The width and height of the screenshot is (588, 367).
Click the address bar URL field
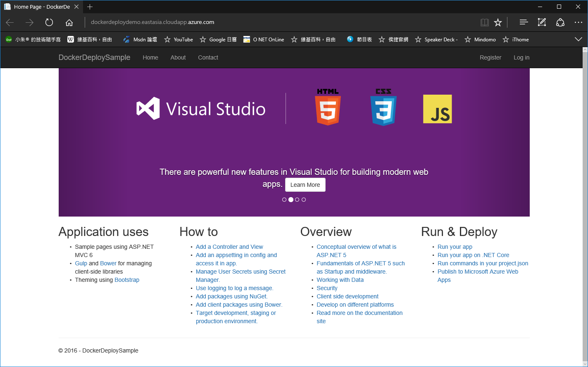[x=281, y=22]
